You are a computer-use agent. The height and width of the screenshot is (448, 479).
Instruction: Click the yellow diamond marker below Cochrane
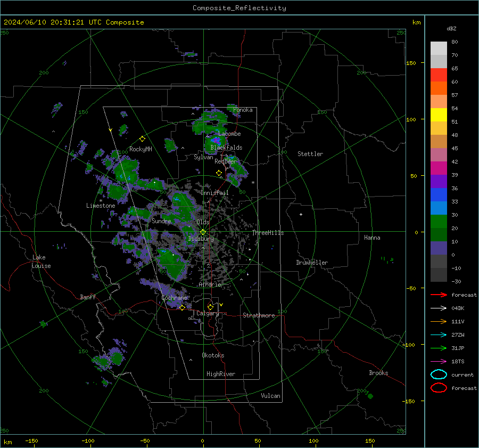point(183,308)
